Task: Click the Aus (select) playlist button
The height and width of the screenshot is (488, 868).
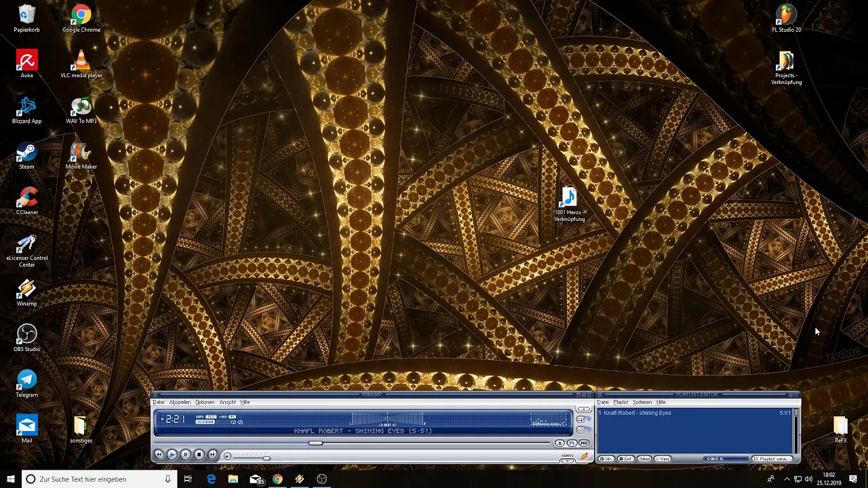Action: click(x=644, y=459)
